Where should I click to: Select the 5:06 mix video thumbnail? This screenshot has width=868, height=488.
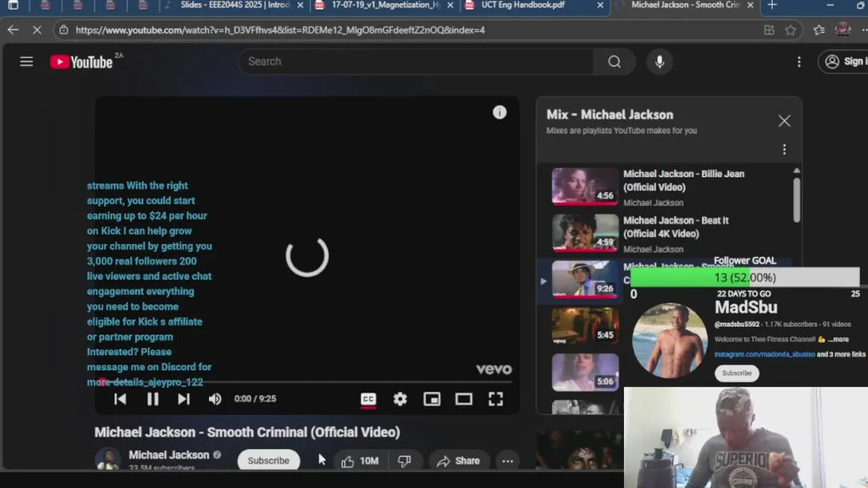click(x=585, y=372)
